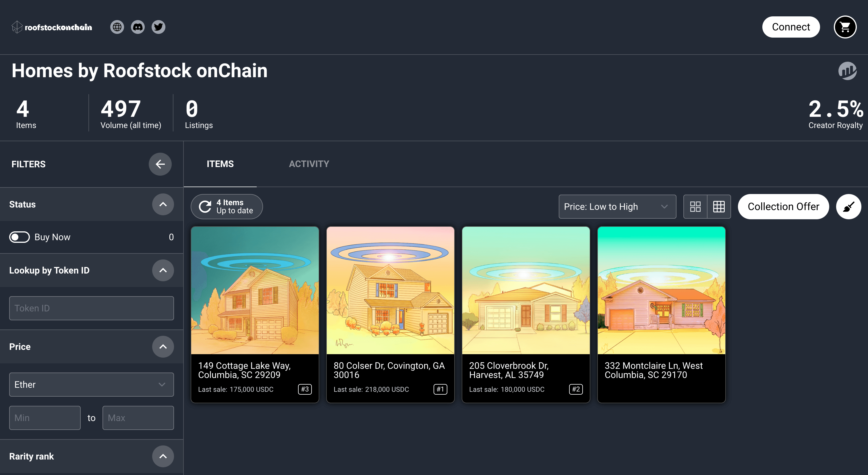Collapse the Price filter section
The image size is (868, 475).
pos(163,347)
